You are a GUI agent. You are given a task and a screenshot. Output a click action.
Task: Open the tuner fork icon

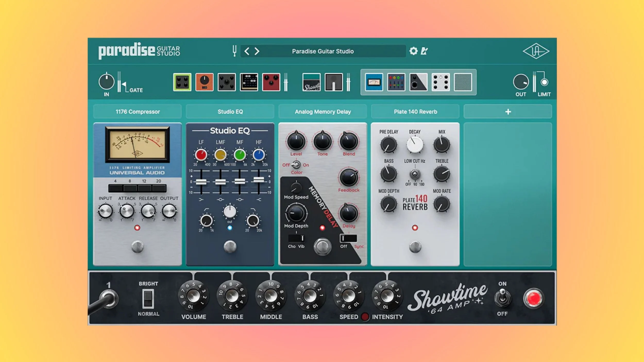tap(234, 51)
